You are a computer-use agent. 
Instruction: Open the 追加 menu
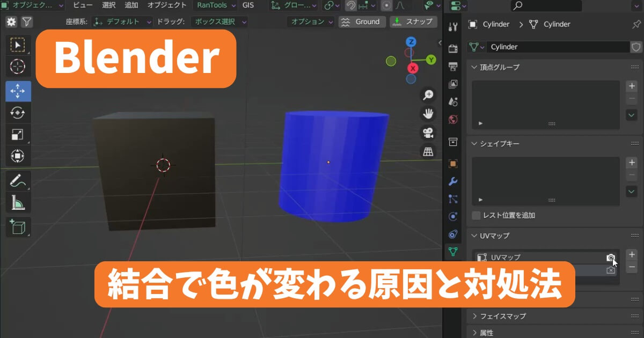pos(131,5)
